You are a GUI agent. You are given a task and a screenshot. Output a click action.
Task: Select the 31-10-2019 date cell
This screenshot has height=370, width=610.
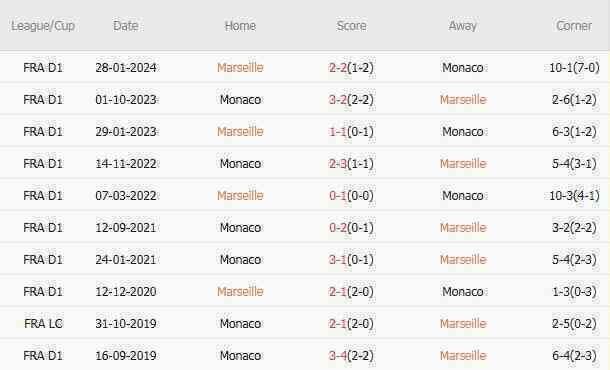[126, 323]
